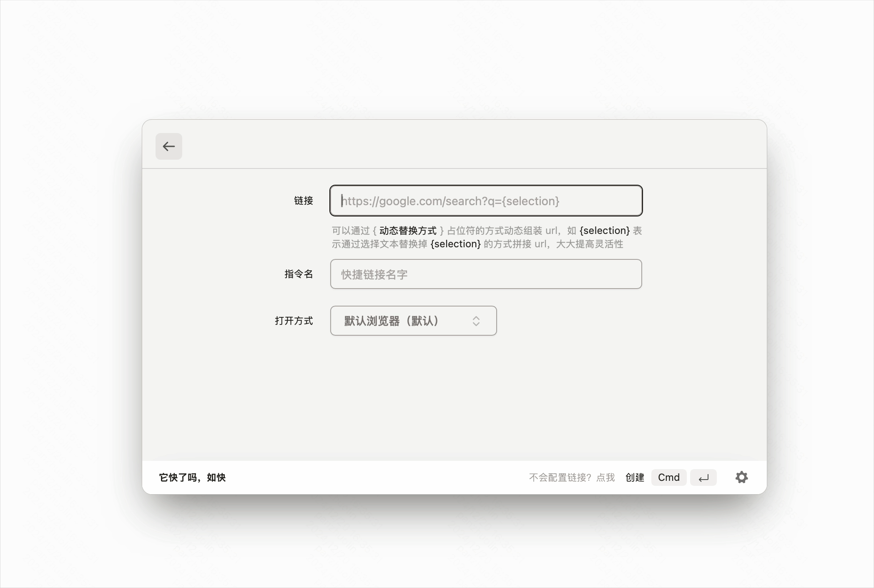Click the 打开方式 field label
This screenshot has height=588, width=874.
click(x=294, y=321)
